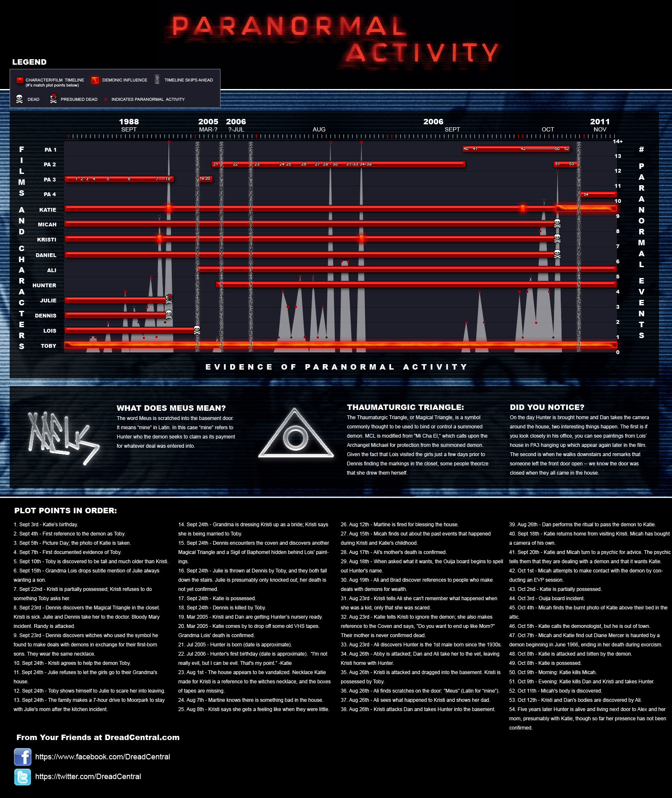Screen dimensions: 672x798
Task: Open the facebook.com/DreadCentral link
Action: pyautogui.click(x=102, y=757)
